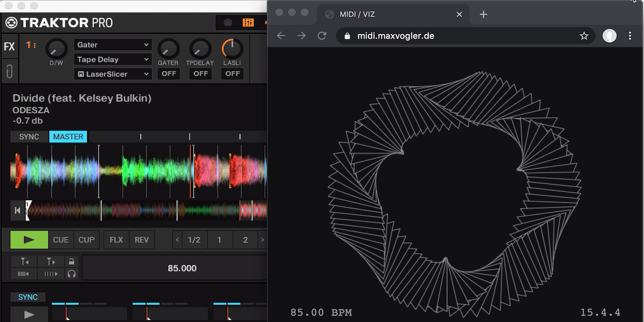Toggle the GATER effect OFF button
This screenshot has height=322, width=644.
pyautogui.click(x=169, y=74)
